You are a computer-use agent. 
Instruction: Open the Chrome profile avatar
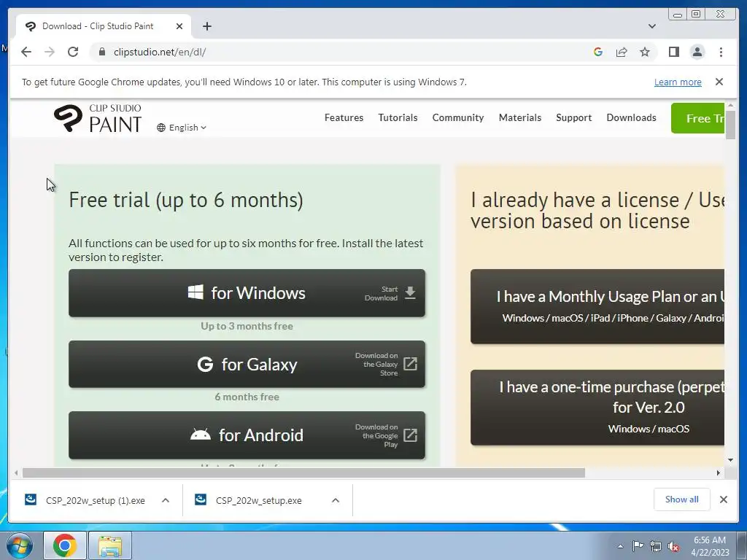pos(697,52)
